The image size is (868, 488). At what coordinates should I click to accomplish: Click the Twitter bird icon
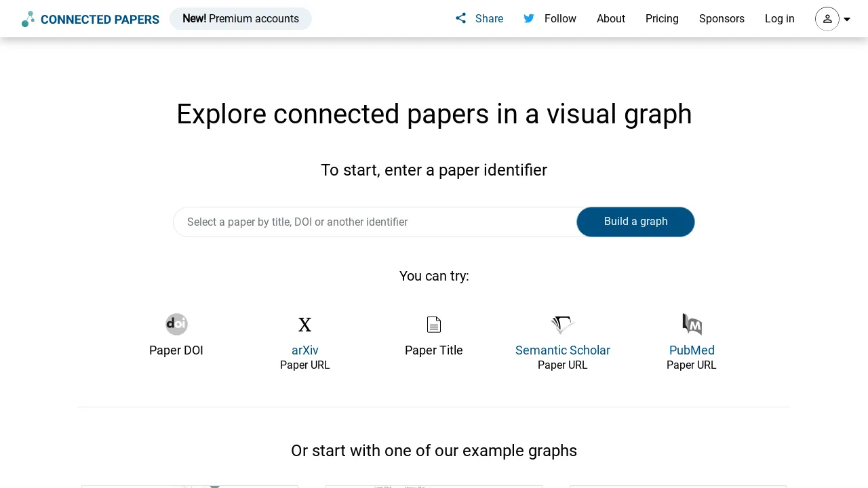click(529, 18)
